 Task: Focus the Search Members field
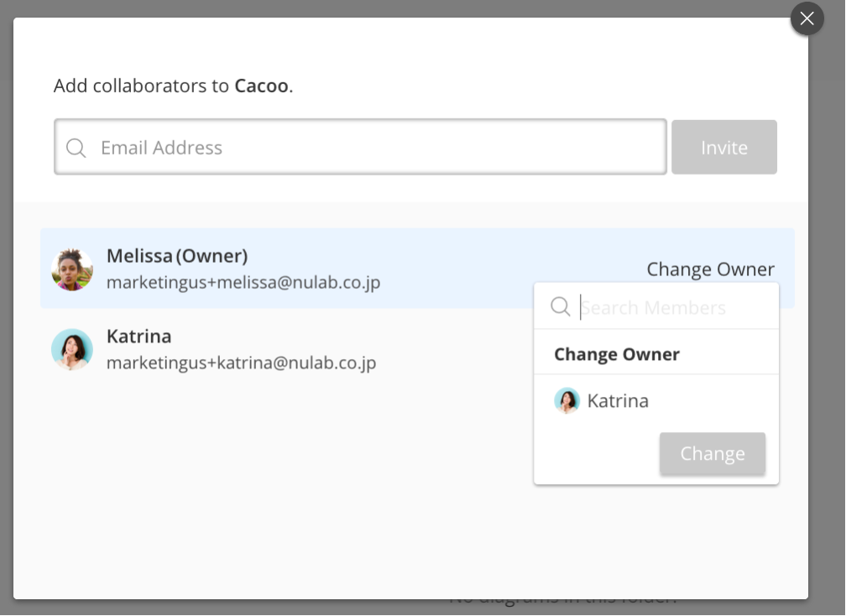656,306
